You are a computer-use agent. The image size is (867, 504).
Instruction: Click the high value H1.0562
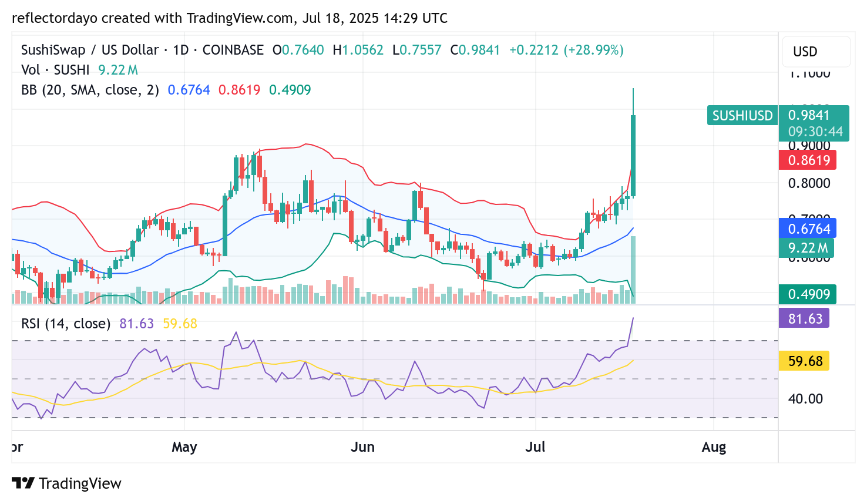point(358,50)
